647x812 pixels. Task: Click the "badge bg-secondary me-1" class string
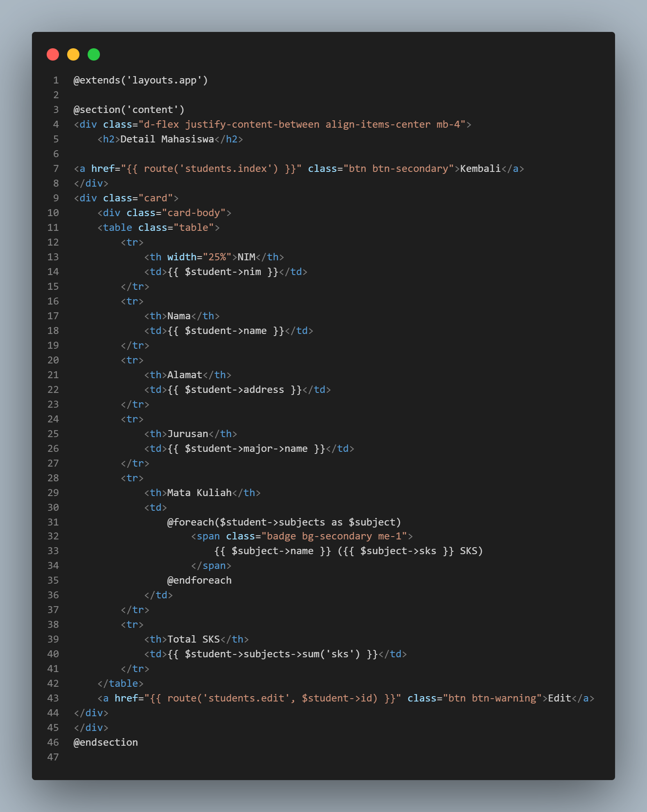coord(334,536)
